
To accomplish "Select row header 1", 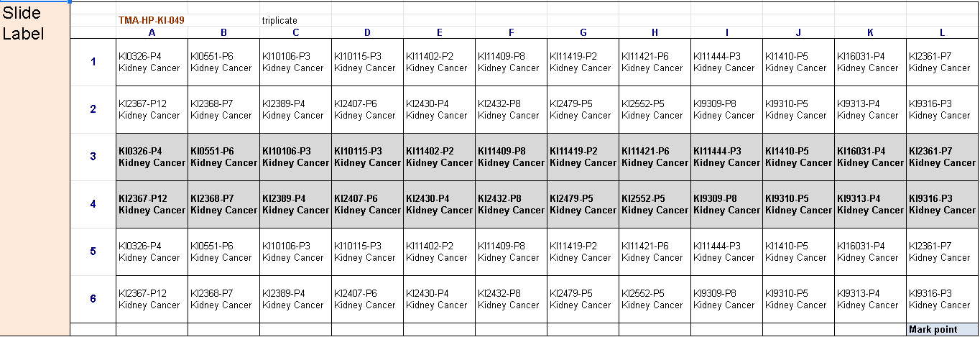I will click(93, 62).
